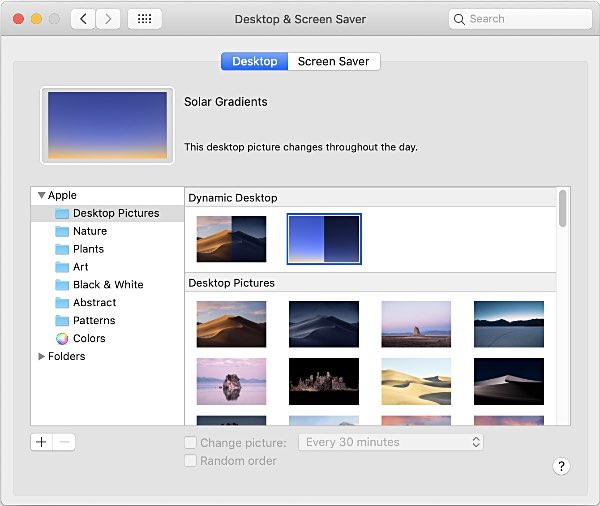Select the Desktop tab
The image size is (600, 506).
coord(254,61)
